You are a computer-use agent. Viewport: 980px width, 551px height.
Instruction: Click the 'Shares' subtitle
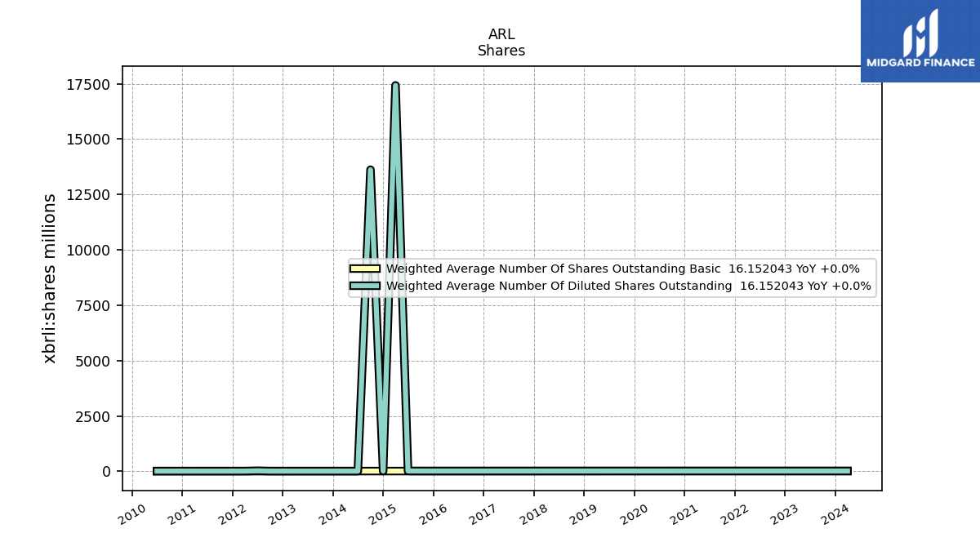click(x=501, y=51)
